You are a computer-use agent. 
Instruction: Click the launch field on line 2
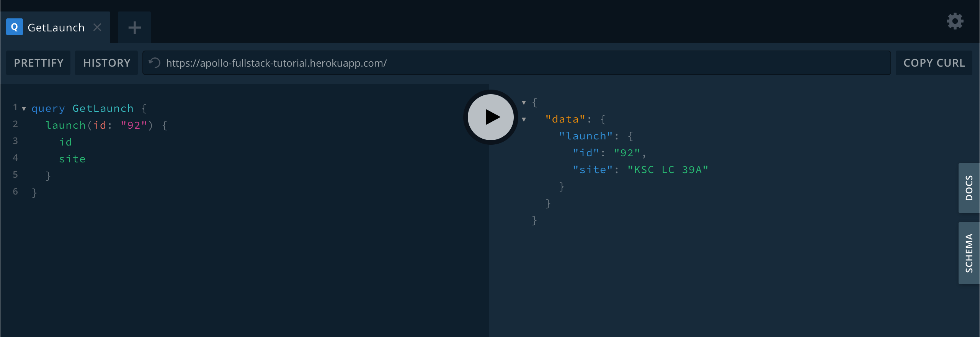[65, 125]
